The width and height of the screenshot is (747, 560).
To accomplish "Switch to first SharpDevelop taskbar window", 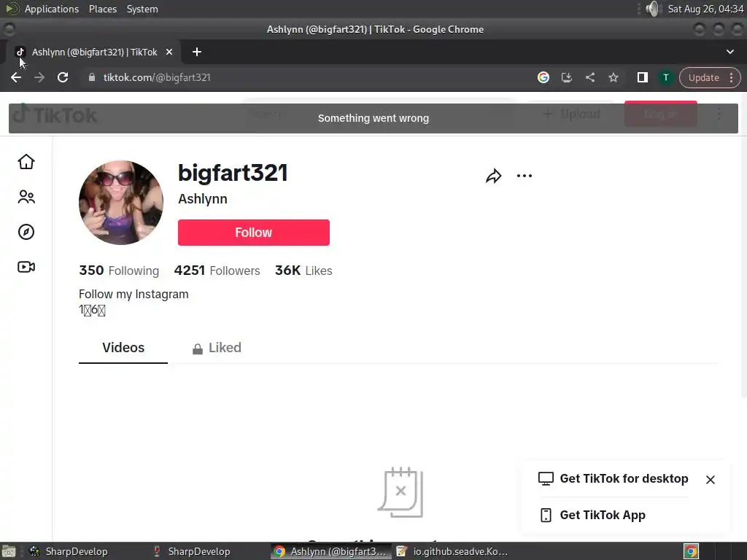I will [69, 551].
